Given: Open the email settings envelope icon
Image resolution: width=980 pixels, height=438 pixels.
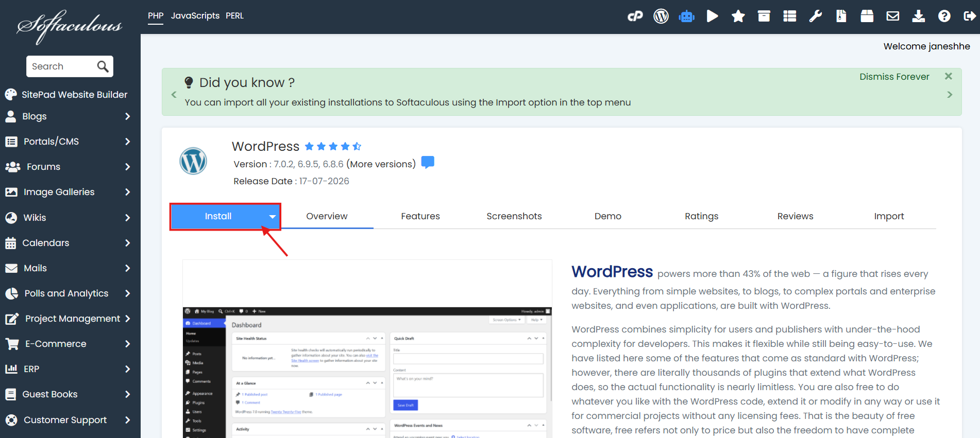Looking at the screenshot, I should pyautogui.click(x=893, y=16).
